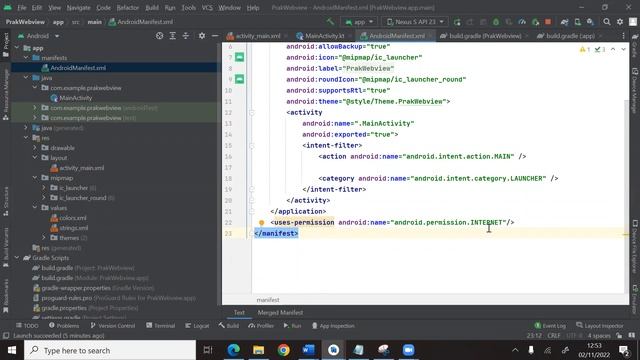
Task: Switch to the Merged Manifest tab
Action: 280,313
